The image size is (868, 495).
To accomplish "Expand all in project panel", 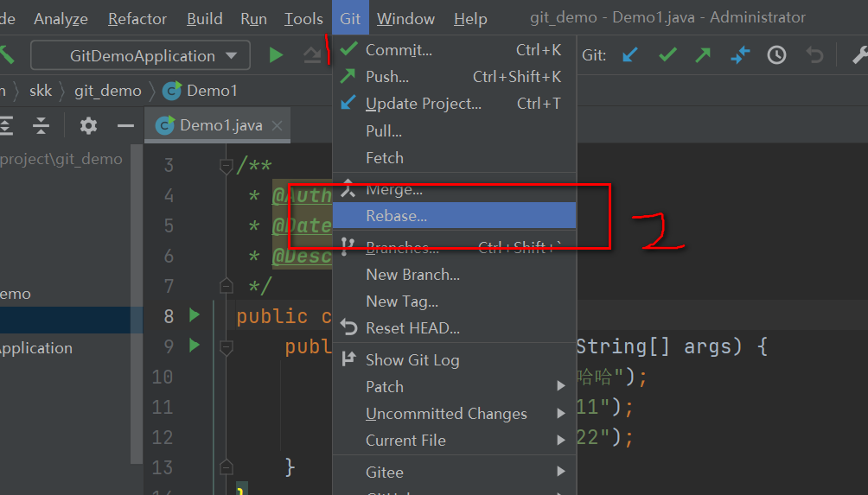I will tap(6, 125).
